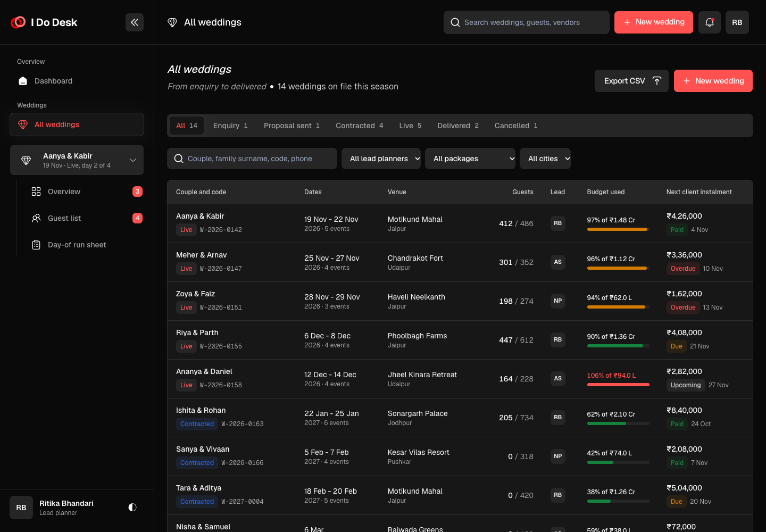766x532 pixels.
Task: Switch to the Enquiry tab
Action: click(x=230, y=126)
